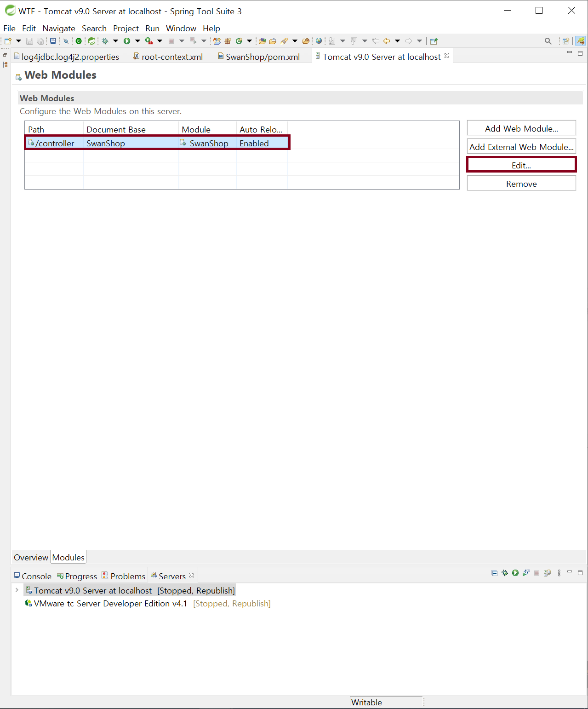
Task: Click Collapse All icon in Servers view
Action: [x=494, y=573]
